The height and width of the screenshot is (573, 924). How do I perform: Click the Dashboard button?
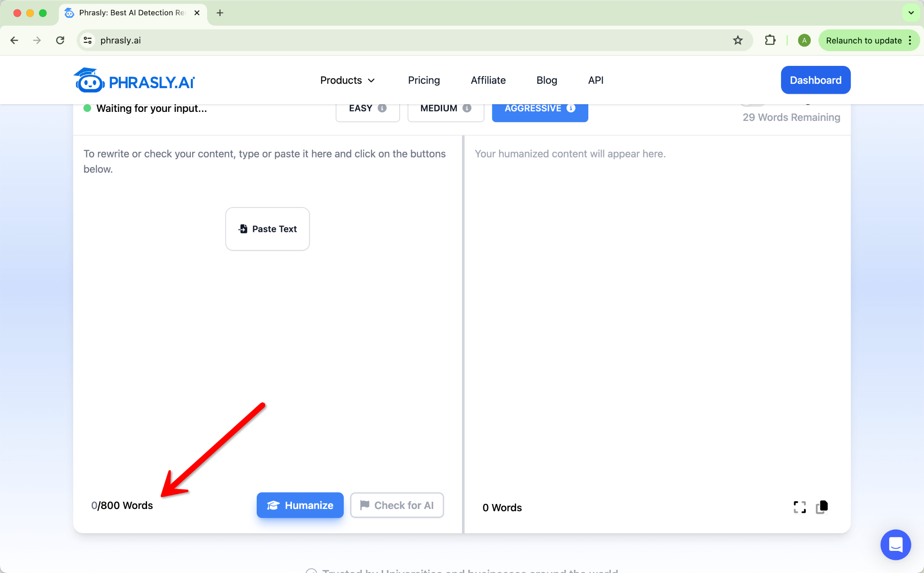(x=815, y=80)
